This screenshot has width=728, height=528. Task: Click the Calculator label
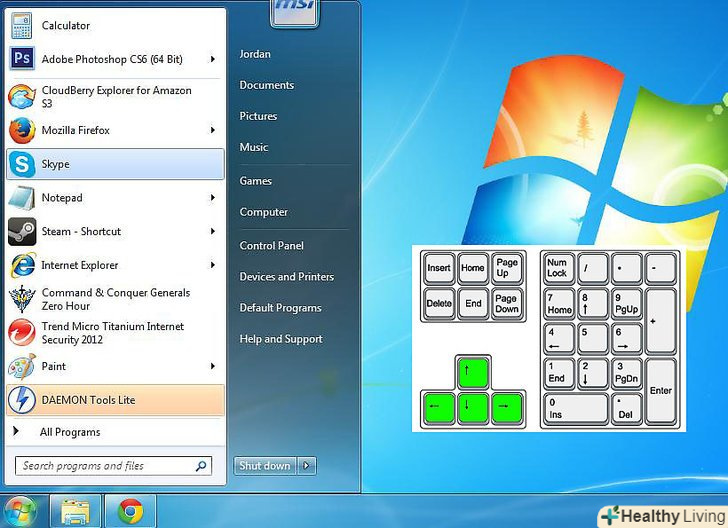66,26
